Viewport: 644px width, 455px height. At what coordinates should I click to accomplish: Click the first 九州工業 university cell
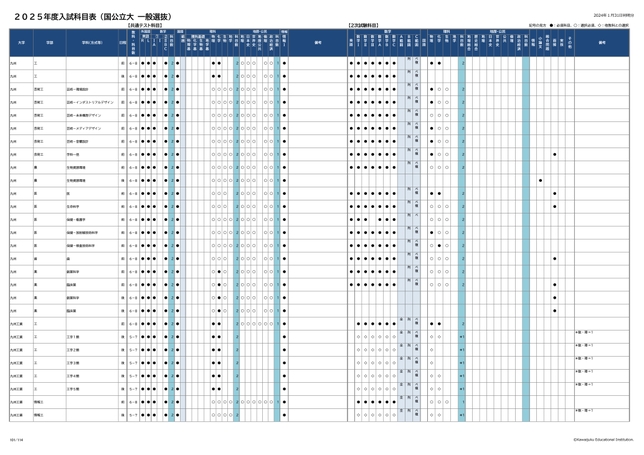[16, 323]
